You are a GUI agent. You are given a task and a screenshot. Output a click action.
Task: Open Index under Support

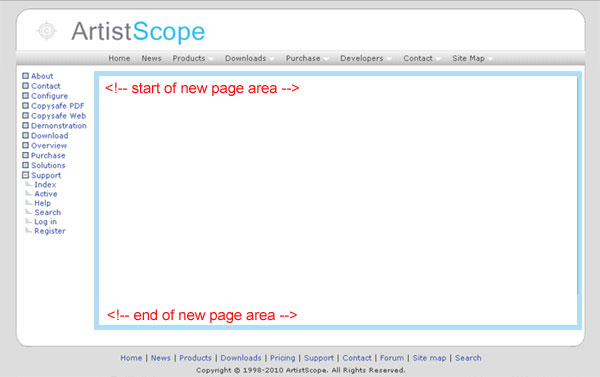click(45, 184)
